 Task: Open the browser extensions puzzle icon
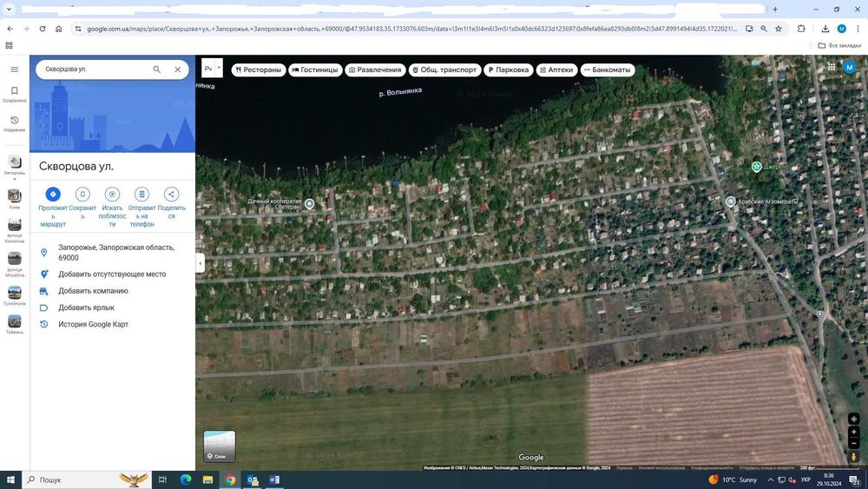click(x=801, y=29)
